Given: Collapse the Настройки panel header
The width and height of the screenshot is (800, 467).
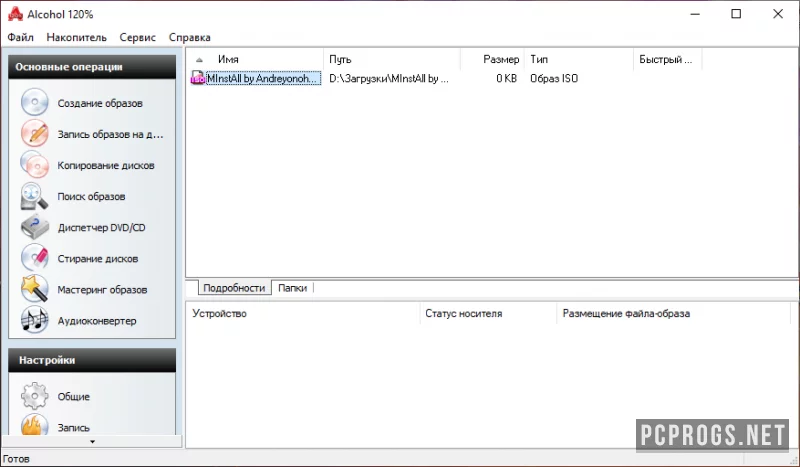Looking at the screenshot, I should pyautogui.click(x=92, y=360).
